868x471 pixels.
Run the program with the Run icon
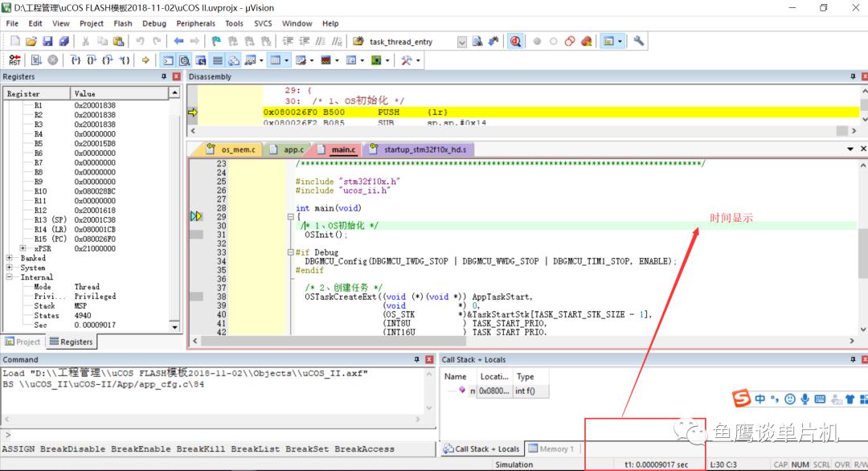pos(36,60)
